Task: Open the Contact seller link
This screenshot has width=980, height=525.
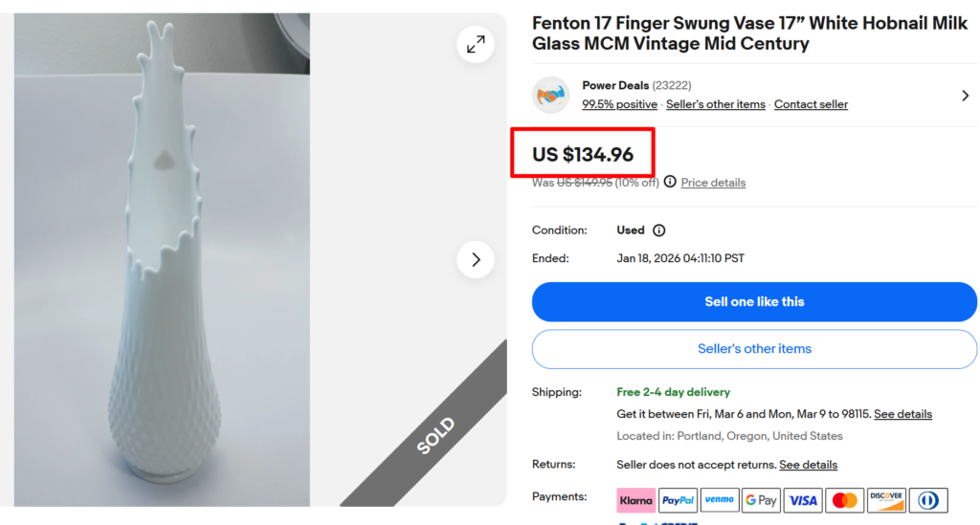Action: (811, 104)
